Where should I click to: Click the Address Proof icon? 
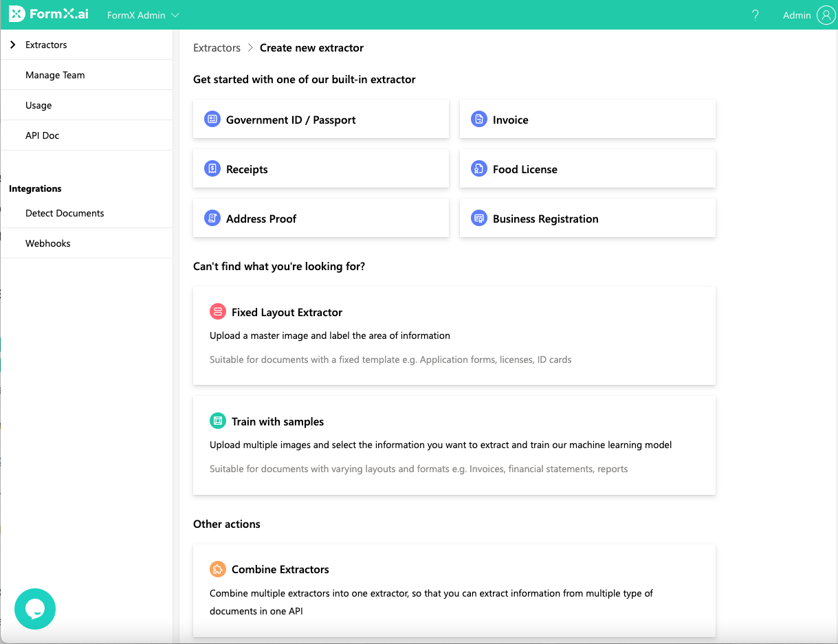212,219
